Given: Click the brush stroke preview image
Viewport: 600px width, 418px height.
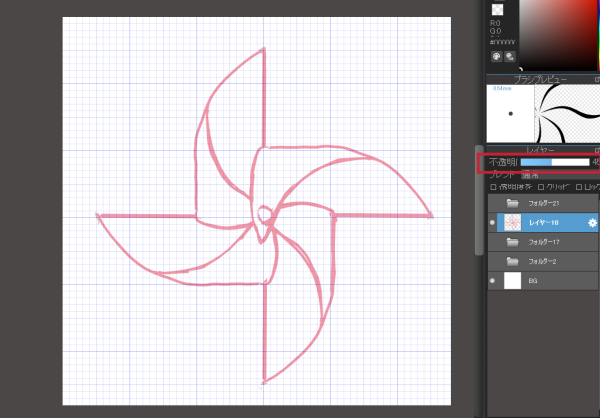Looking at the screenshot, I should click(x=567, y=114).
